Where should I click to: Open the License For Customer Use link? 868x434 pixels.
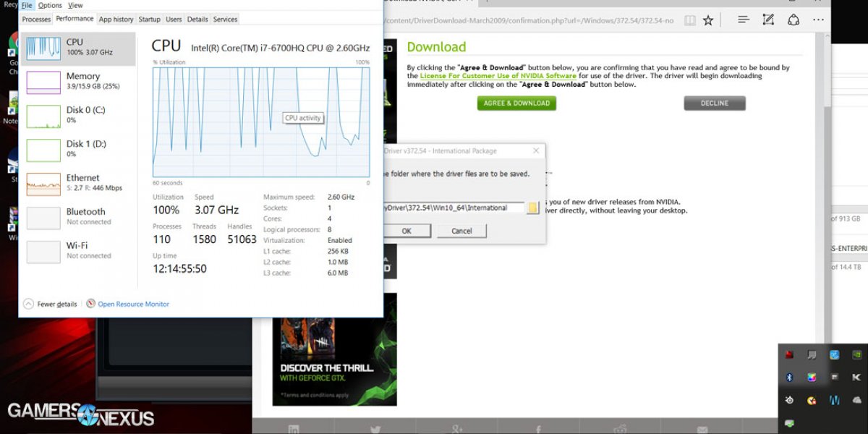(x=500, y=75)
